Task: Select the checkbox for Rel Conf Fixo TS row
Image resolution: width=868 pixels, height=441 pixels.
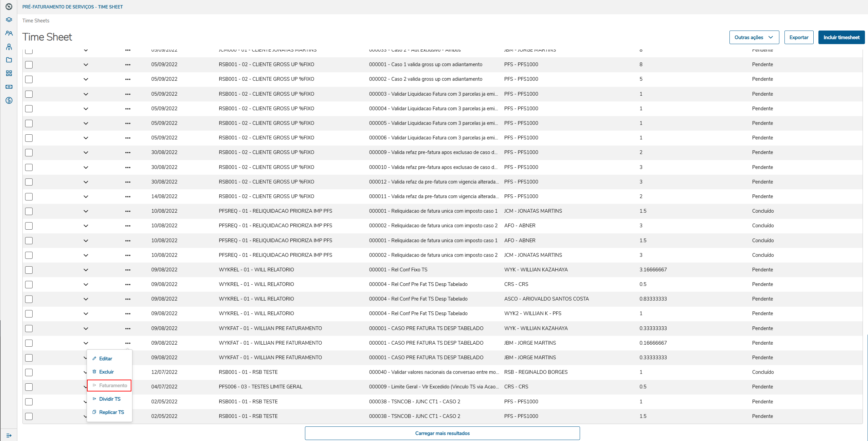Action: 29,270
